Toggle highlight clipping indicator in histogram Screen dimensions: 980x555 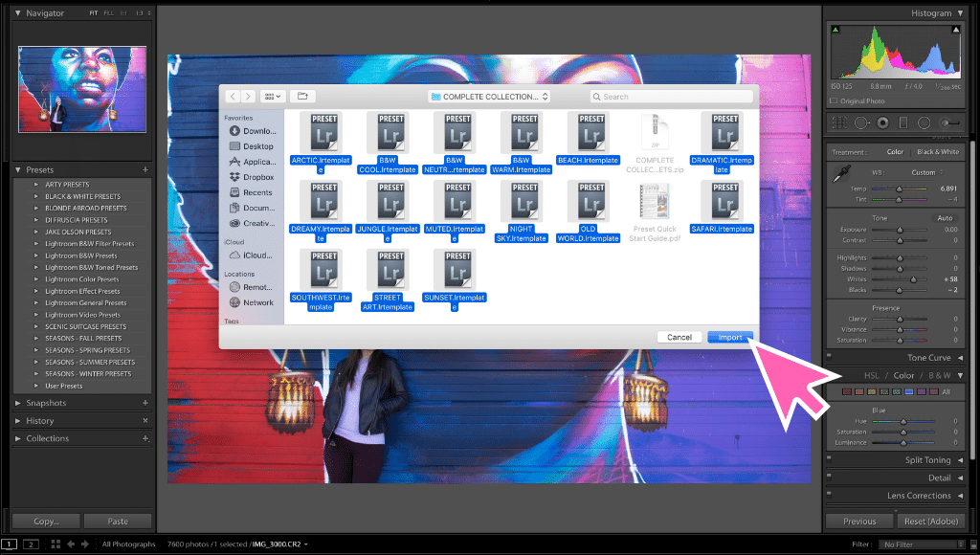(956, 30)
